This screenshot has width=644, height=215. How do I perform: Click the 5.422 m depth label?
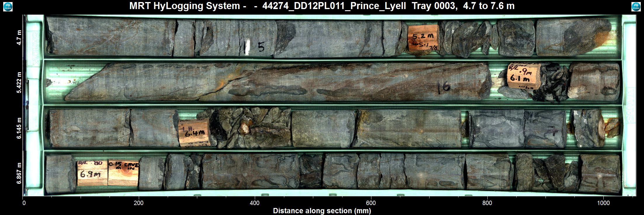tap(19, 82)
